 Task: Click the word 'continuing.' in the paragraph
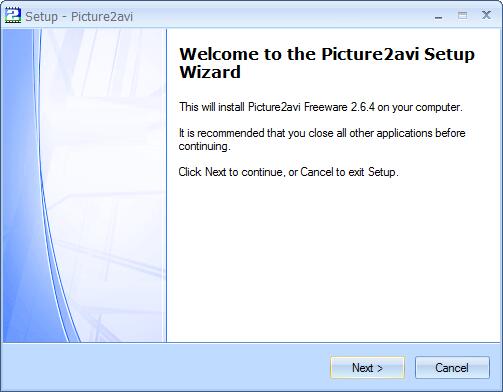pos(205,146)
